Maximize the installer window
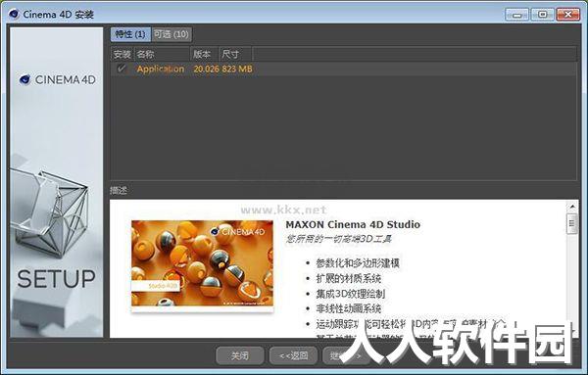588x375 pixels. coord(542,15)
